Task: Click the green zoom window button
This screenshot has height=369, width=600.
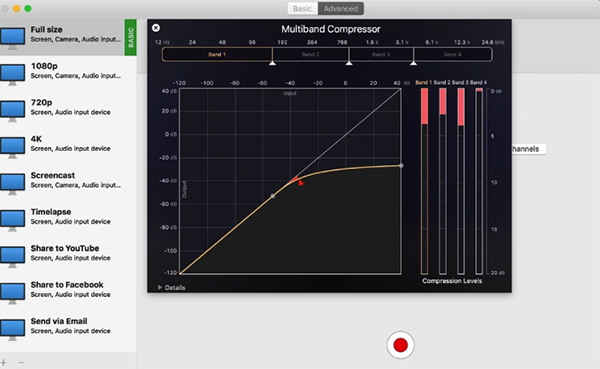Action: 28,8
